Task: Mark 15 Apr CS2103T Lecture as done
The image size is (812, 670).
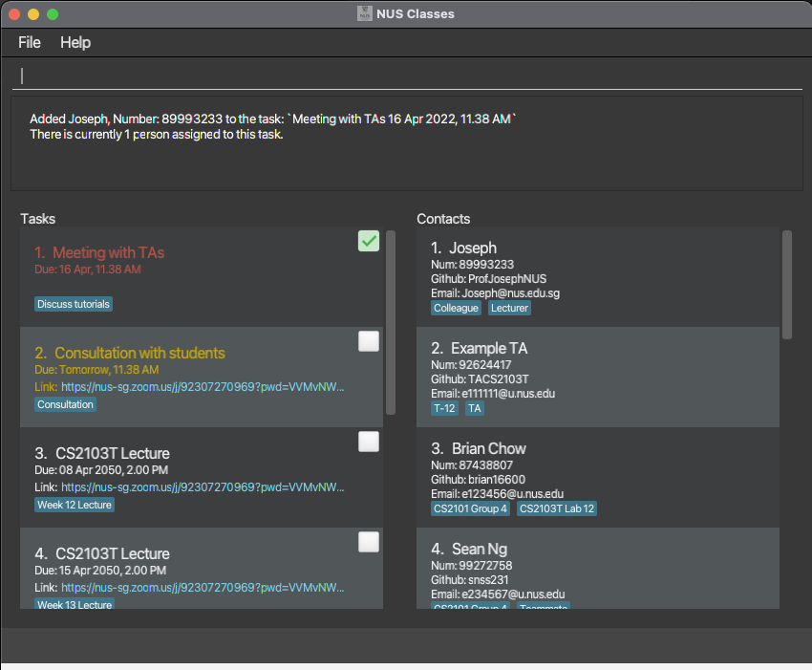Action: pos(368,542)
